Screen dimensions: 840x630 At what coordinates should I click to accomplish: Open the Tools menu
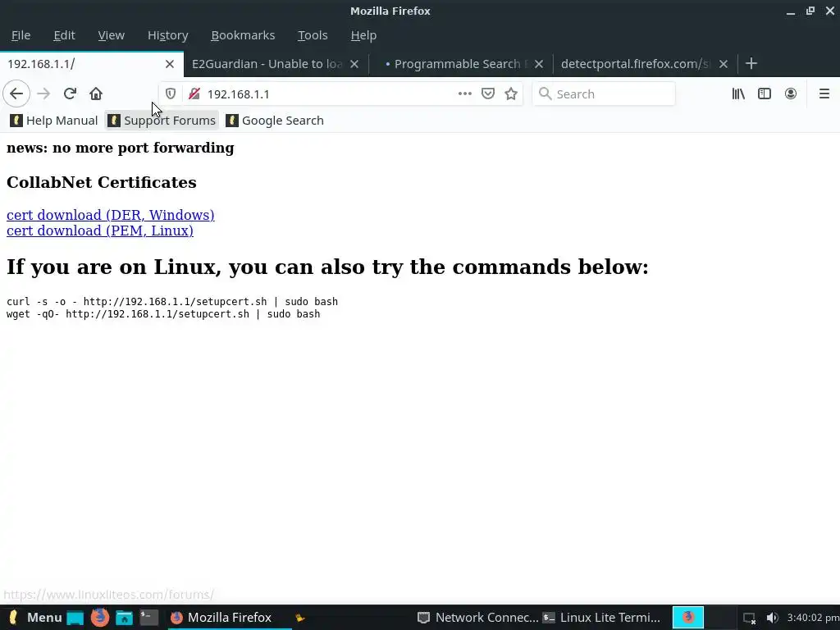313,35
